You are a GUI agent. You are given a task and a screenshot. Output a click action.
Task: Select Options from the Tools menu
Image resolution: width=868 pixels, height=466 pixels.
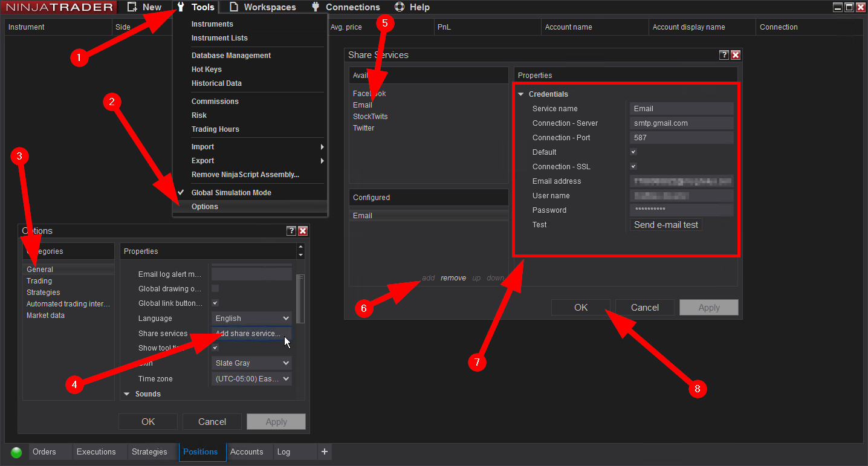[205, 207]
